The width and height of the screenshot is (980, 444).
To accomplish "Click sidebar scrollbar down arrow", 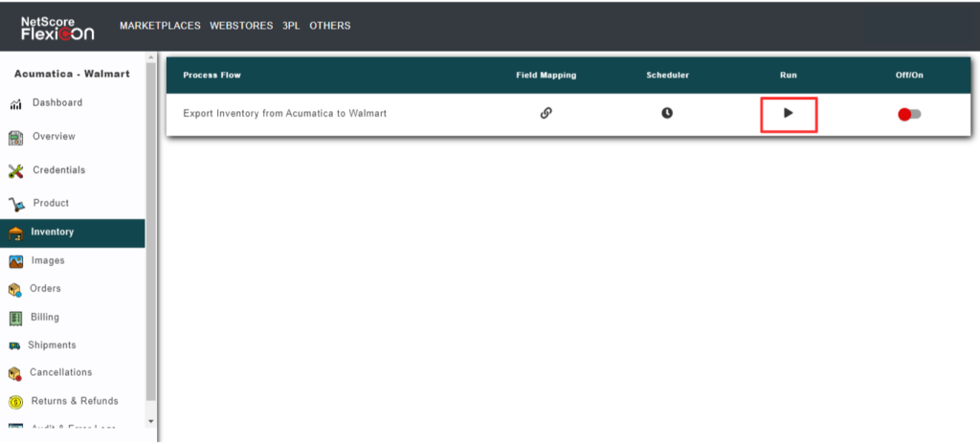I will click(x=150, y=421).
